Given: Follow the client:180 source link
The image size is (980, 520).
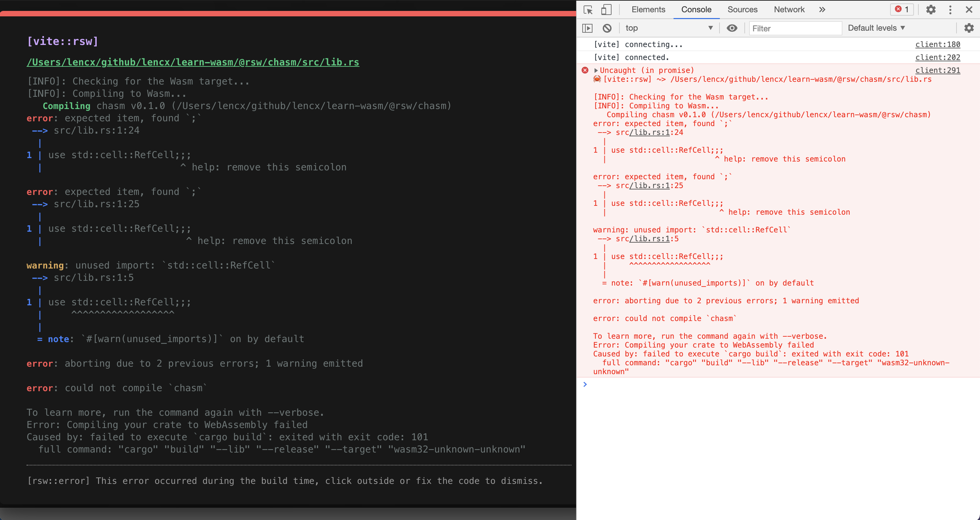Looking at the screenshot, I should click(937, 44).
